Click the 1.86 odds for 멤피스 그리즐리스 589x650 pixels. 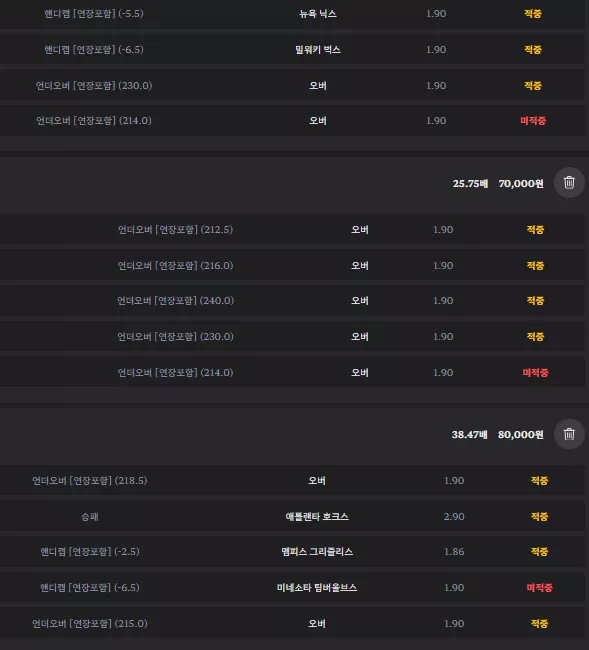point(454,552)
